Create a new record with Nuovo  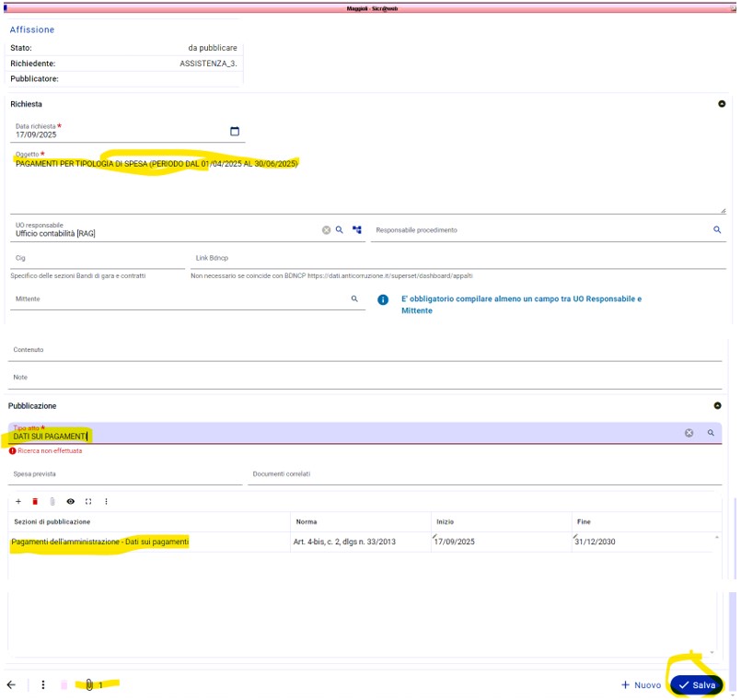[641, 685]
